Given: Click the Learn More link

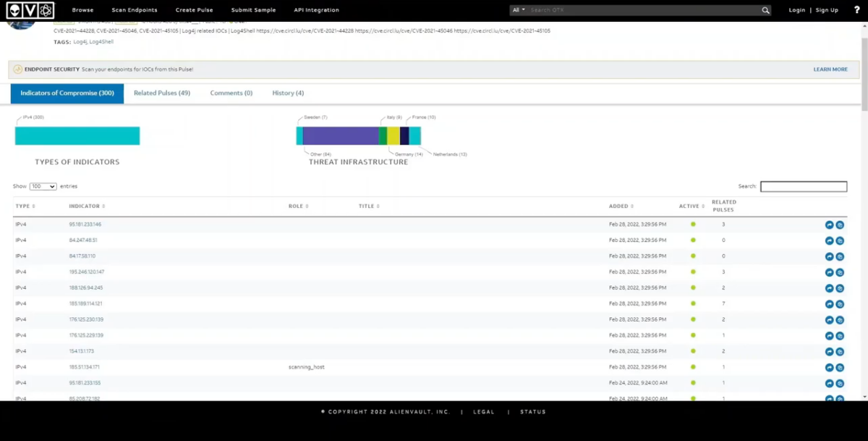Looking at the screenshot, I should point(830,70).
